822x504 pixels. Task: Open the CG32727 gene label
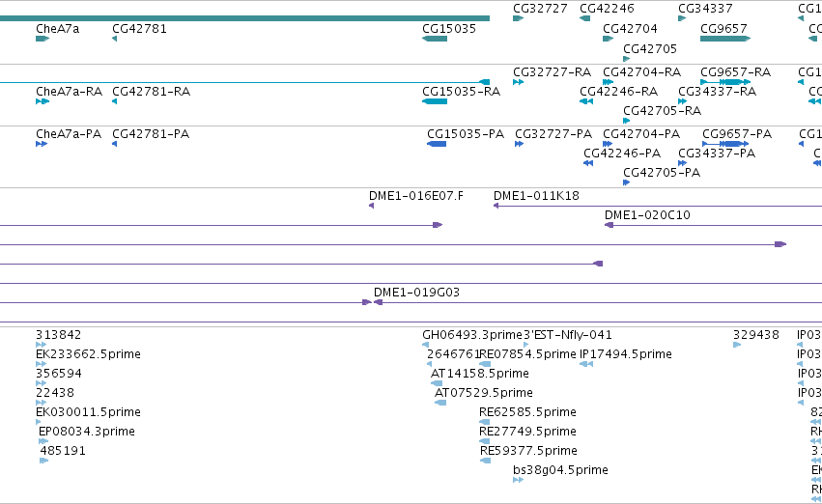click(540, 9)
